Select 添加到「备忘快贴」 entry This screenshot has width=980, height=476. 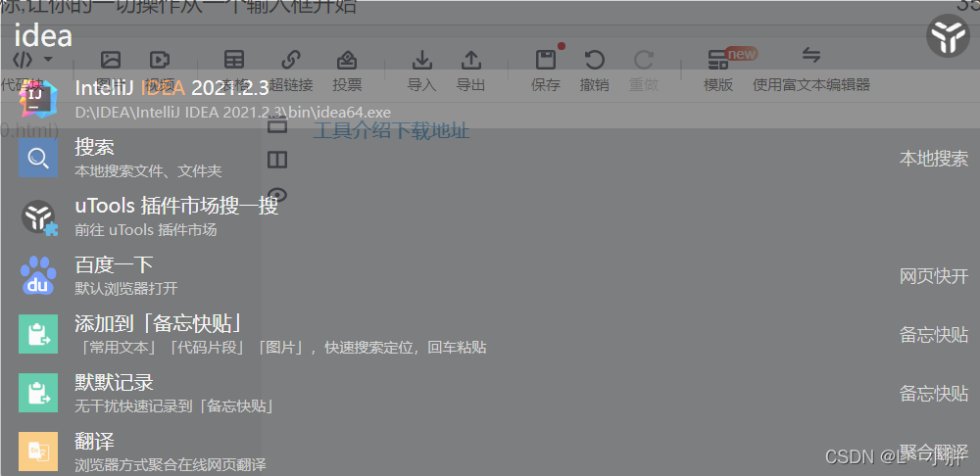tap(490, 334)
